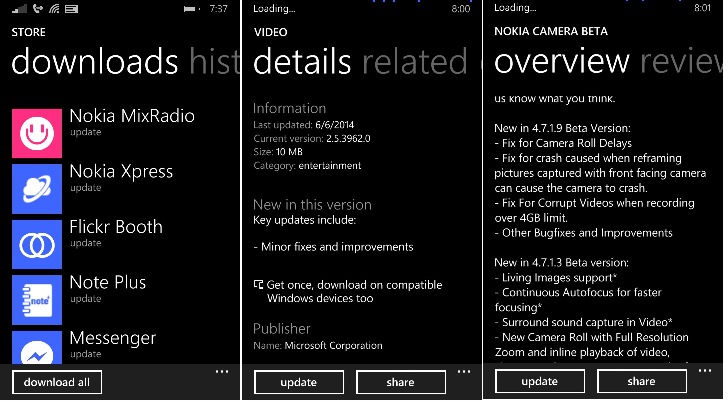Open the Note Plus notebook icon
This screenshot has width=728, height=402.
tap(37, 300)
